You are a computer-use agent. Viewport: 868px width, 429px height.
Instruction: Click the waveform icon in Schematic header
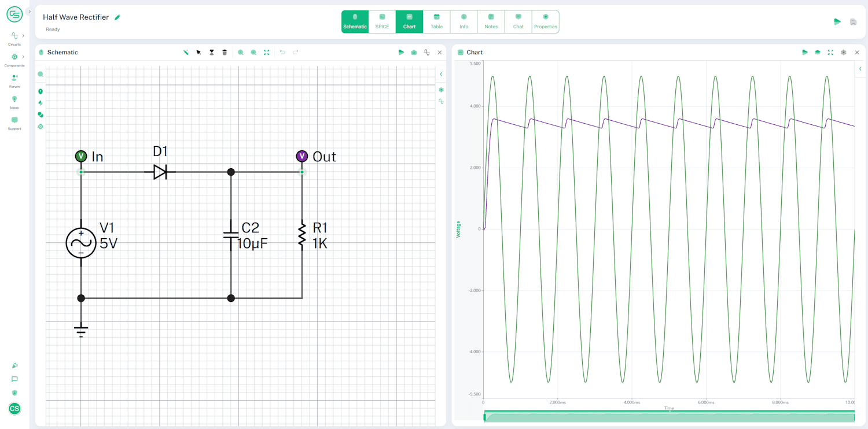point(427,52)
